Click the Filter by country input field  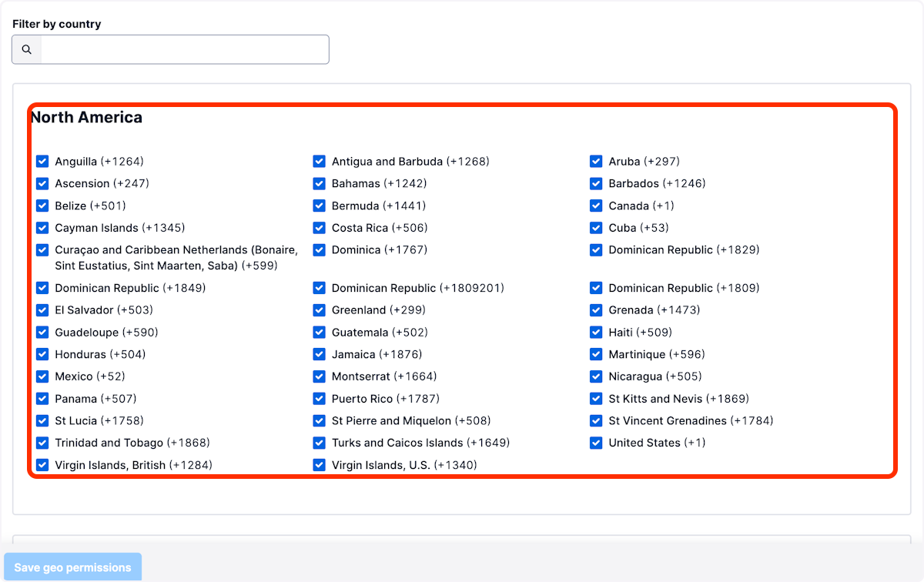(184, 49)
